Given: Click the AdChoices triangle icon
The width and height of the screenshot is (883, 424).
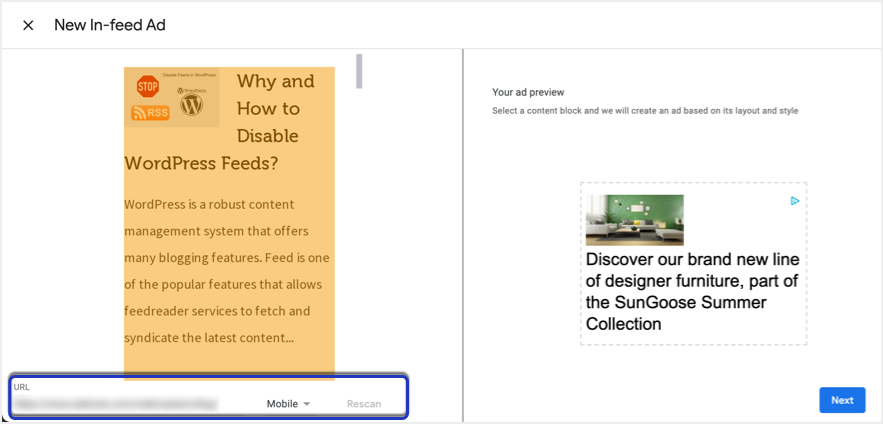Looking at the screenshot, I should [795, 201].
